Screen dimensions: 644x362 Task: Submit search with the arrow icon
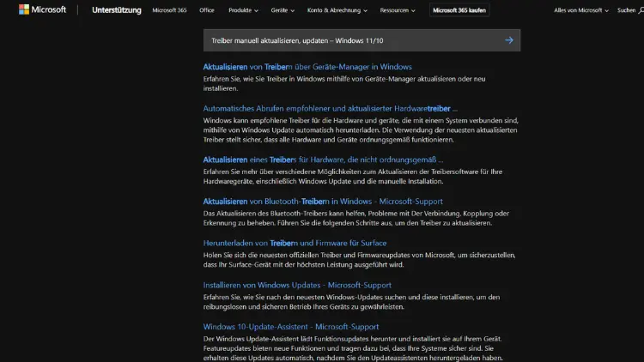pos(509,40)
